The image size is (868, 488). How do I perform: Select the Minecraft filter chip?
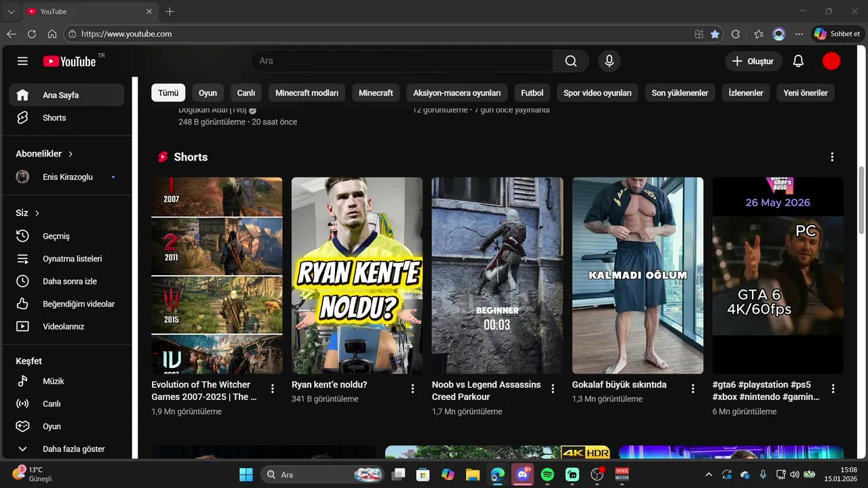[376, 93]
